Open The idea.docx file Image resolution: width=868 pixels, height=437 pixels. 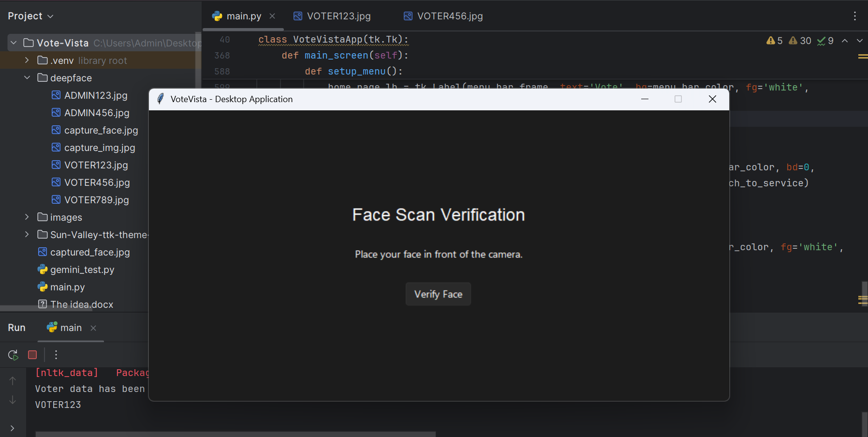[82, 304]
